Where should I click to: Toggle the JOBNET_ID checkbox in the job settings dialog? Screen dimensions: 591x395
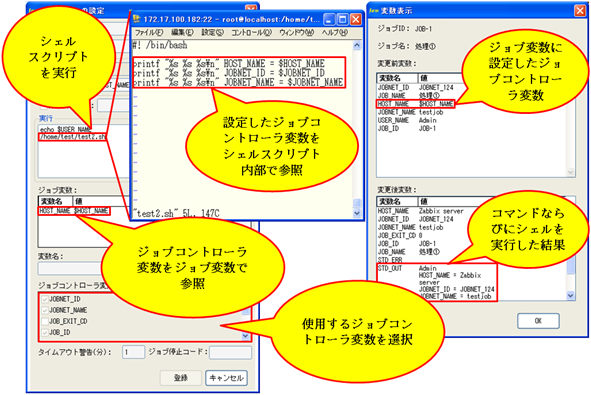[45, 299]
